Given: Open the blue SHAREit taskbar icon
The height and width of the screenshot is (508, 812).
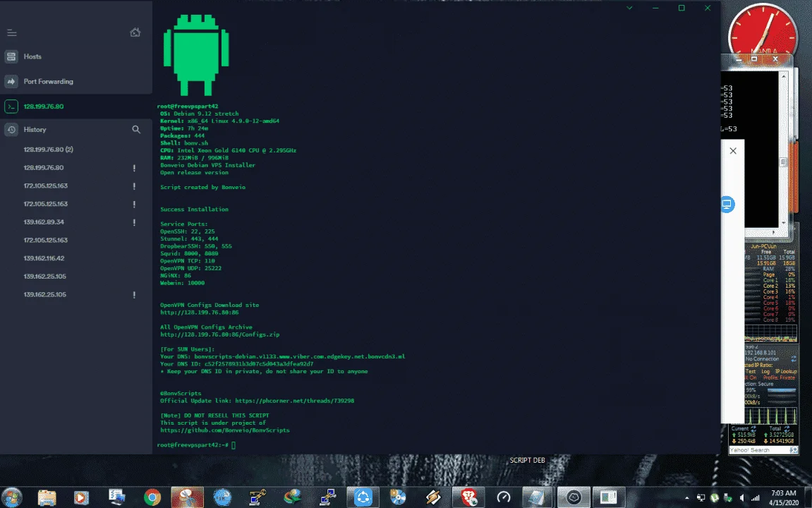Looking at the screenshot, I should click(363, 497).
